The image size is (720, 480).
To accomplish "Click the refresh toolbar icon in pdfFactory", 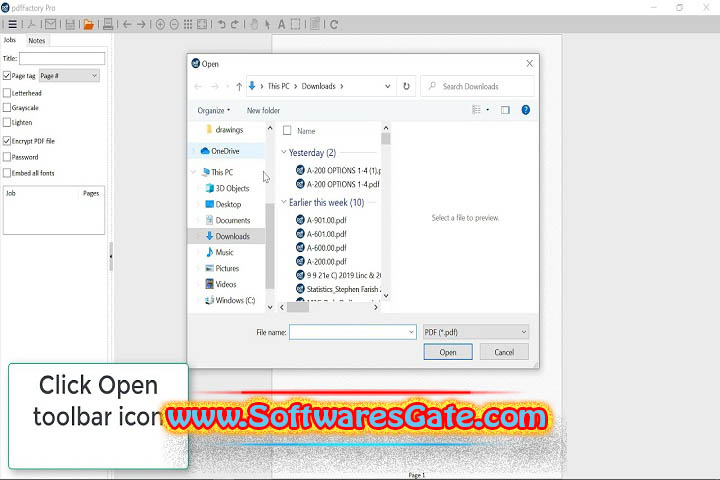I will coord(334,24).
